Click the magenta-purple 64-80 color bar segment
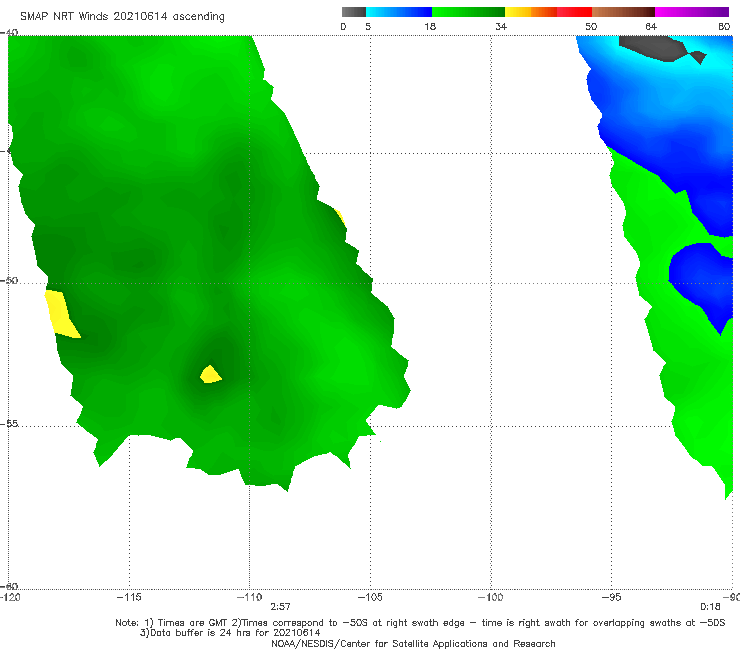Viewport: 740px width, 650px height. (692, 12)
